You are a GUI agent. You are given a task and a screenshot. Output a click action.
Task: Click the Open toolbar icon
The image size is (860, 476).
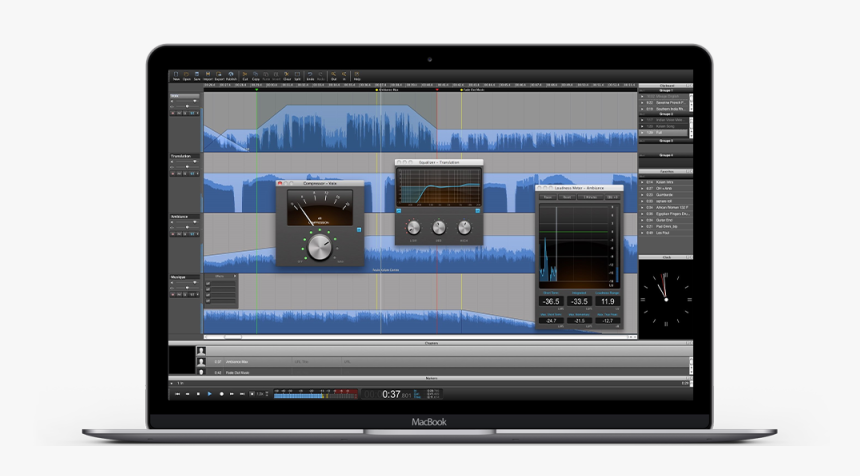[186, 76]
